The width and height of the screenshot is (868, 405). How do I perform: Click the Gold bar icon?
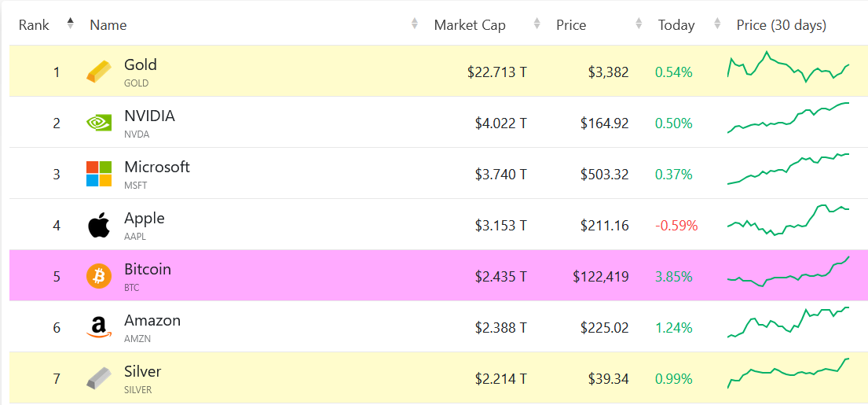(x=99, y=72)
